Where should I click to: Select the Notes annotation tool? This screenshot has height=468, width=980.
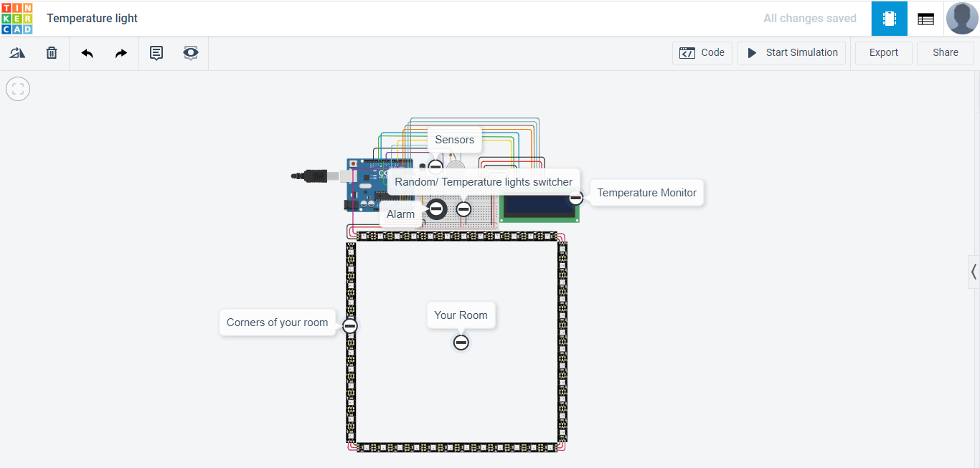coord(156,52)
